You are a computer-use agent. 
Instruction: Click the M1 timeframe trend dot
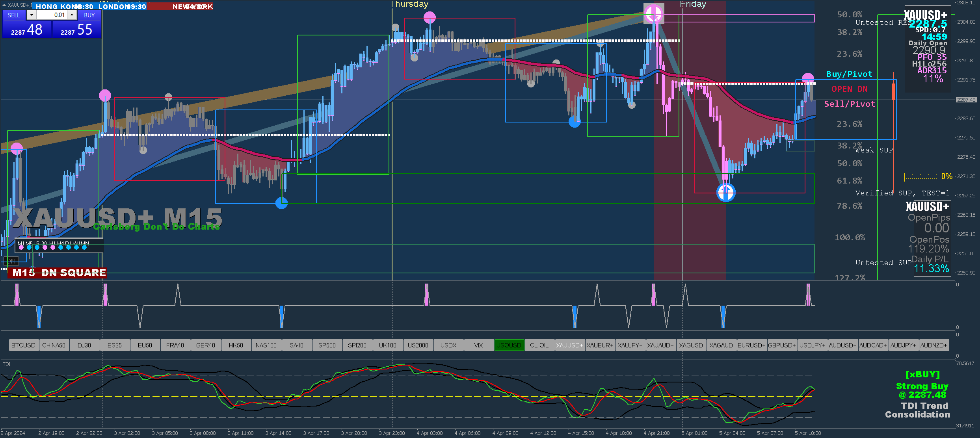coord(21,248)
